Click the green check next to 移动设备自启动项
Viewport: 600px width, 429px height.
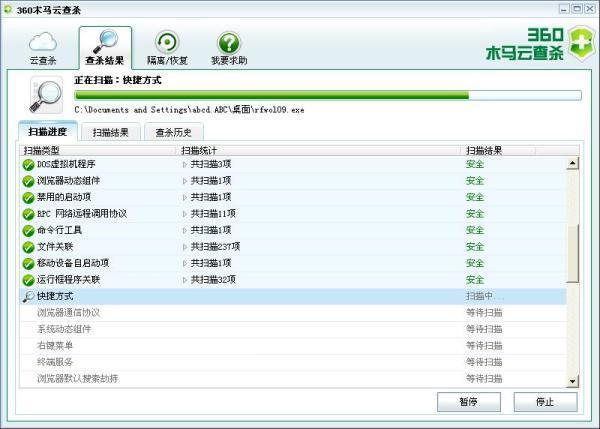point(28,263)
